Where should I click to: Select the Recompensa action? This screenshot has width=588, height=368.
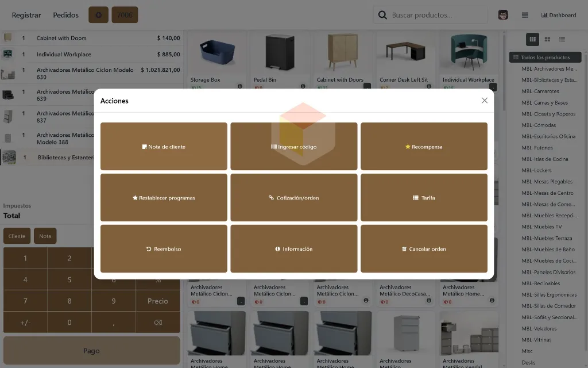click(x=424, y=147)
